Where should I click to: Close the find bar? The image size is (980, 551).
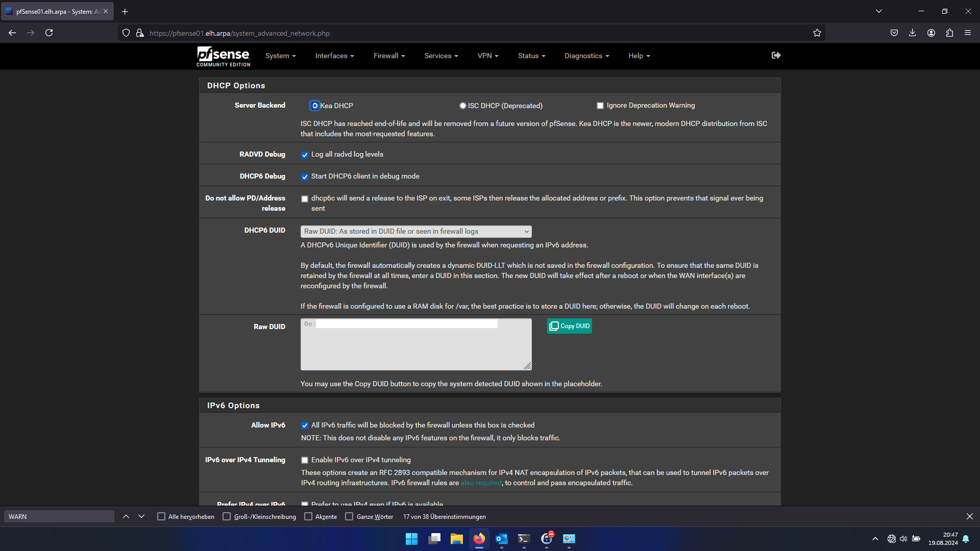click(970, 516)
